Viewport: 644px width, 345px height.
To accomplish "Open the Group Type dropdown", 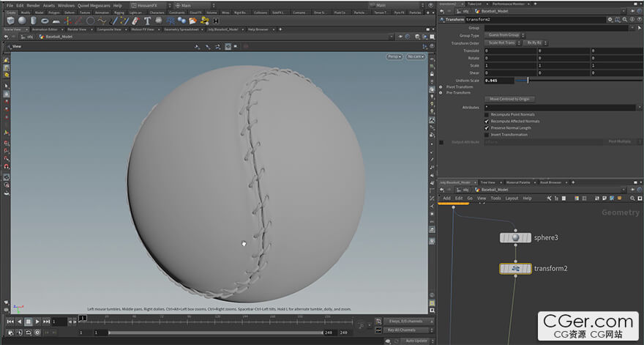I will [x=503, y=35].
